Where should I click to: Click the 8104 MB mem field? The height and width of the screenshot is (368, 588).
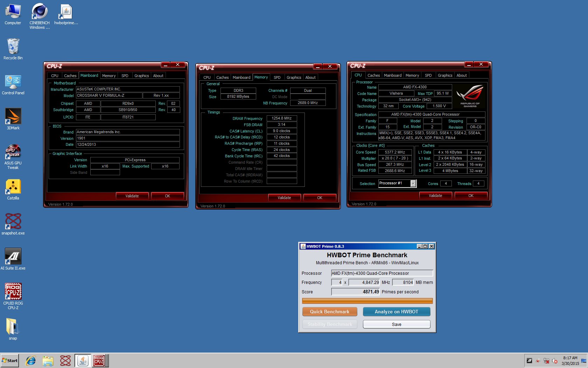403,282
